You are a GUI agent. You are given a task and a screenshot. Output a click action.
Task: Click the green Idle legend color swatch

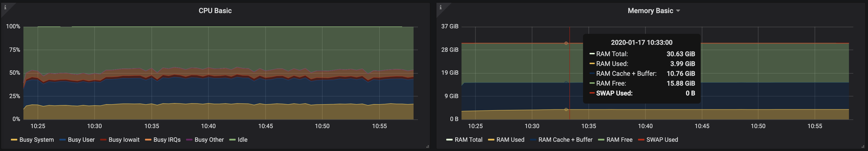(232, 140)
